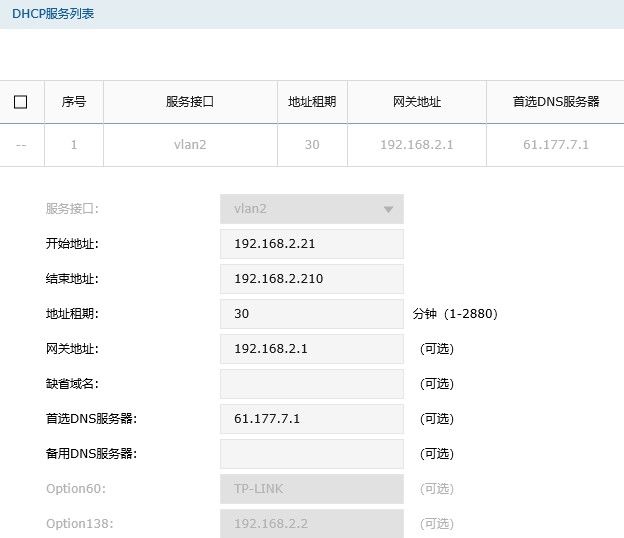Click the 结束地址 field showing 192.168.2.210
This screenshot has height=538, width=624.
[x=312, y=279]
